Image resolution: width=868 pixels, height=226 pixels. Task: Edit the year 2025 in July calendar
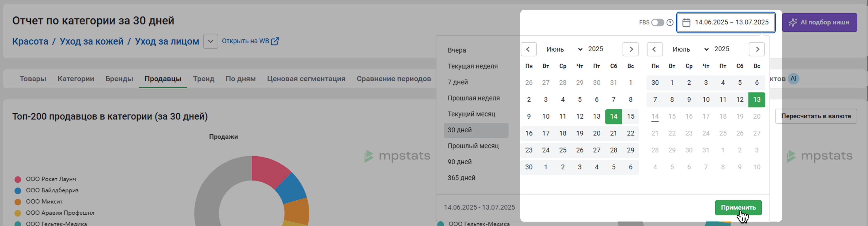722,49
